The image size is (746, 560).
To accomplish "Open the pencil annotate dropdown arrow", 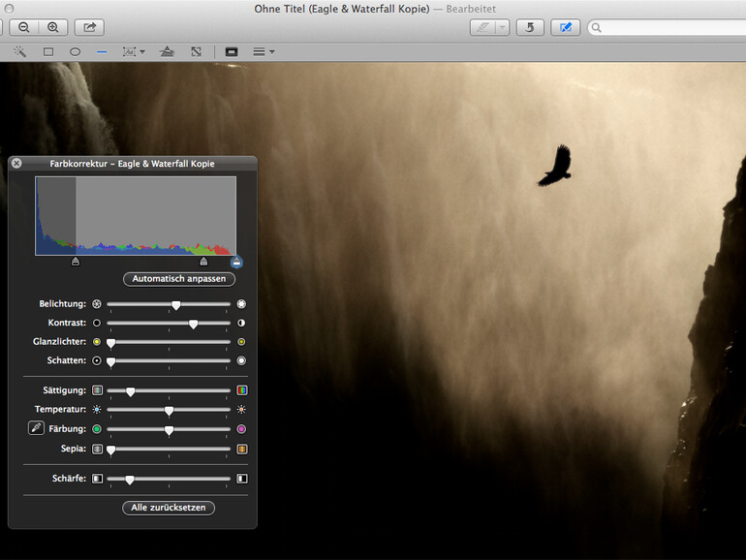I will (501, 28).
